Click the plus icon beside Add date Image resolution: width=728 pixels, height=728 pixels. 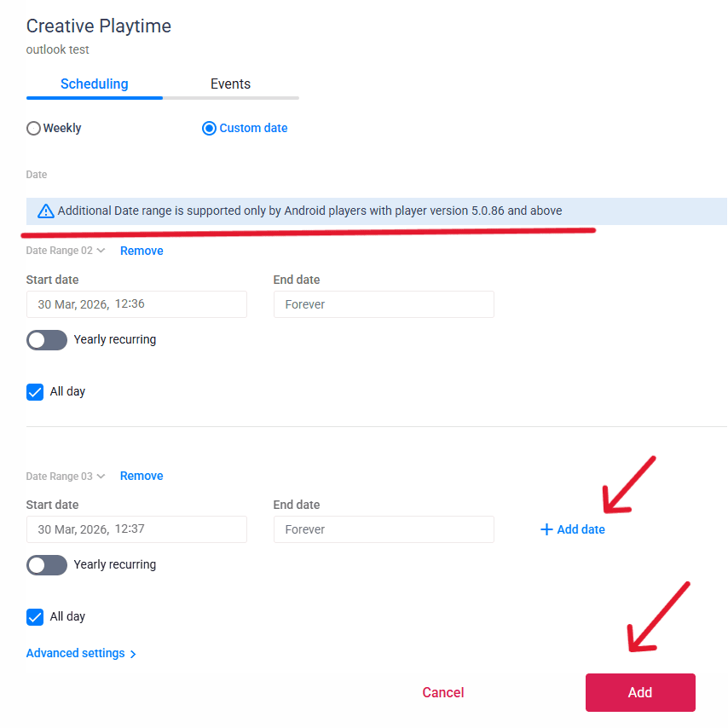click(546, 529)
